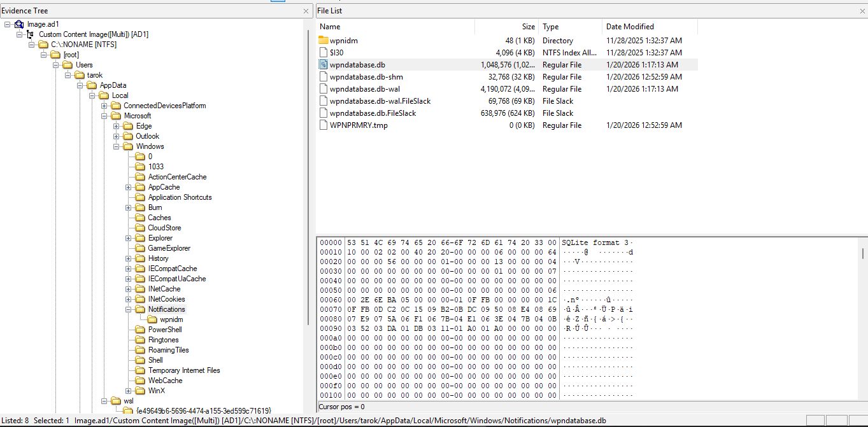Click the wpndatabase.db.FileSlack file icon
The height and width of the screenshot is (427, 868).
click(323, 113)
